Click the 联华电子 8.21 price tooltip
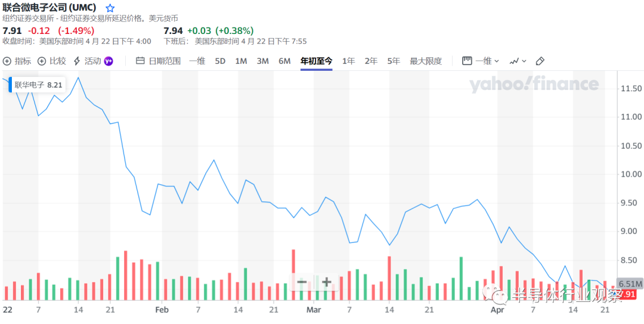Viewport: 644px width, 324px height. pyautogui.click(x=36, y=85)
